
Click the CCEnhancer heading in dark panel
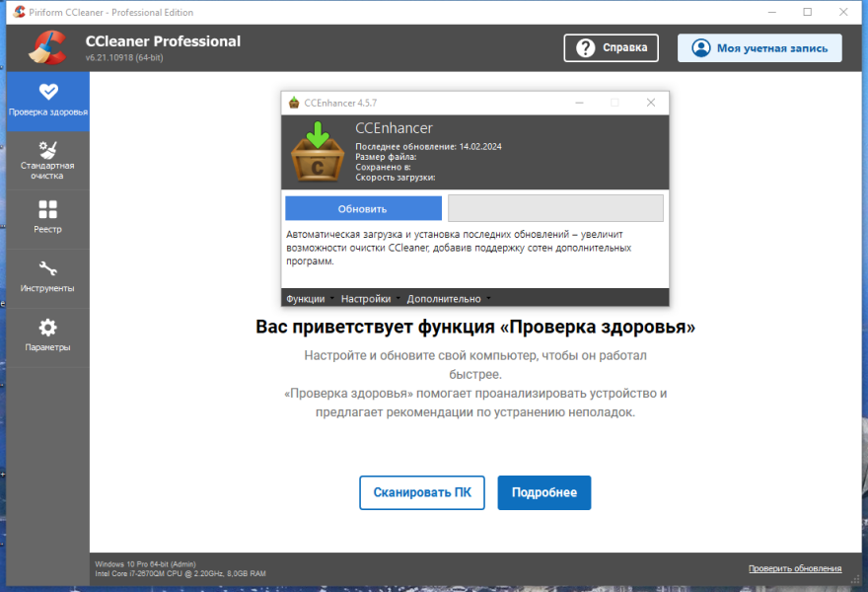tap(395, 128)
